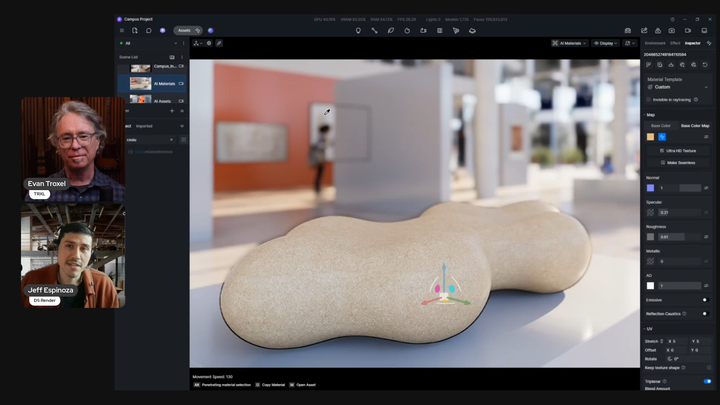Click the chat bubble icon in toolbar
Screen dimensions: 720x405
click(148, 31)
